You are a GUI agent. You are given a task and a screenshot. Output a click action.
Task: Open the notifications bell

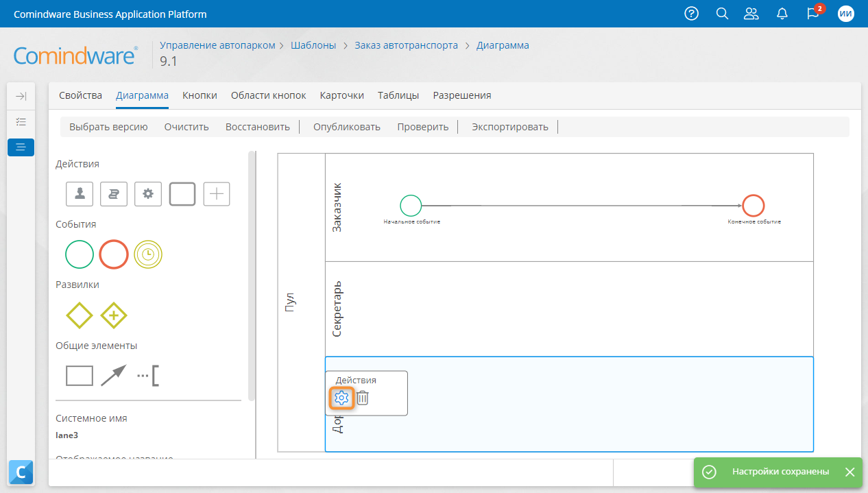pyautogui.click(x=782, y=14)
